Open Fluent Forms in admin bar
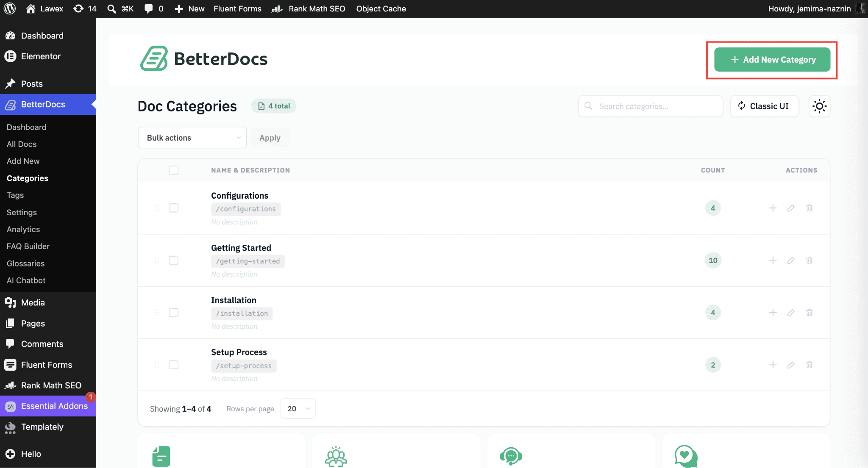This screenshot has height=468, width=868. (x=237, y=8)
